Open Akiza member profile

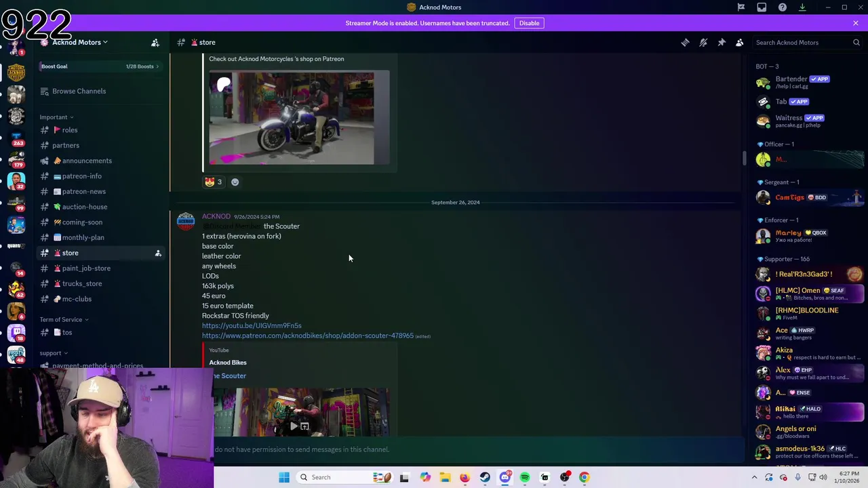click(x=809, y=353)
